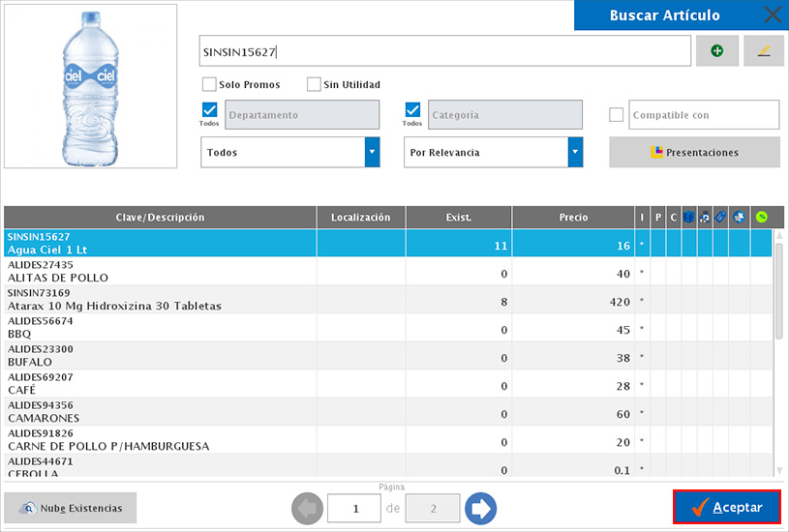Click the grayed previous page arrow
The width and height of the screenshot is (789, 532).
(x=307, y=508)
